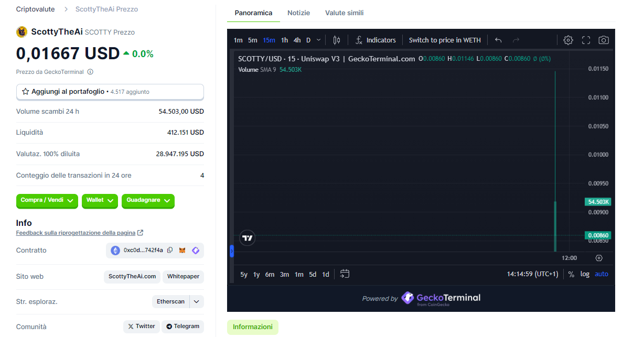Image resolution: width=644 pixels, height=337 pixels.
Task: Take a chart snapshot with camera icon
Action: point(604,40)
